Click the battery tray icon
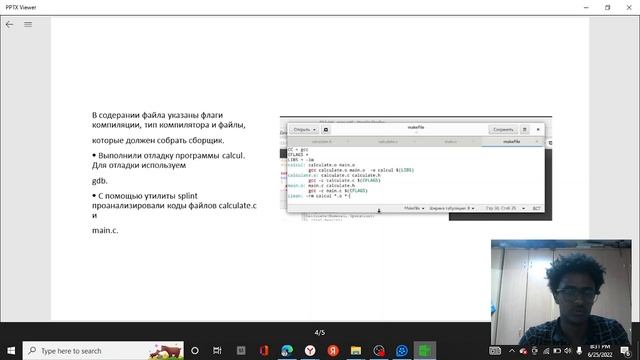The image size is (640, 360). click(x=557, y=351)
